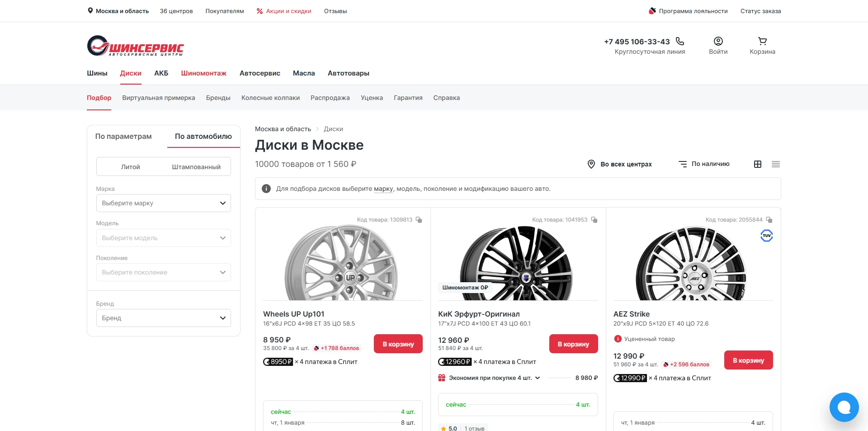Expand the Бренд filter dropdown
The image size is (868, 431).
[x=163, y=318]
